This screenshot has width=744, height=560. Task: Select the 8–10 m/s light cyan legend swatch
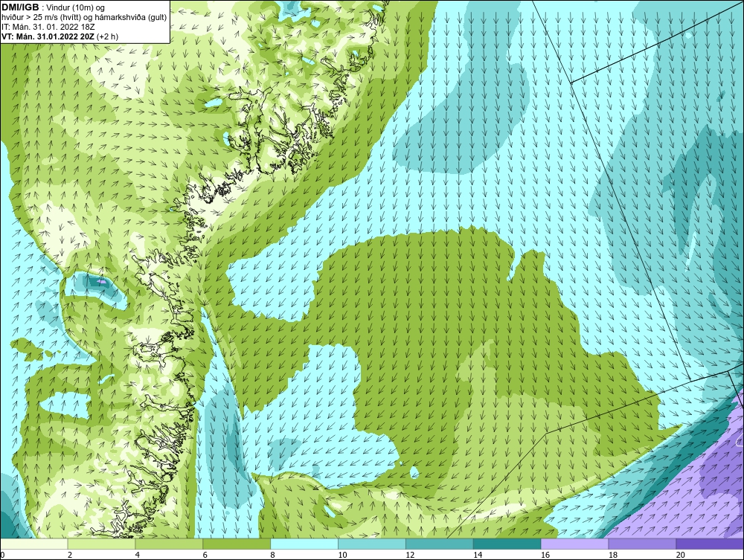point(304,544)
